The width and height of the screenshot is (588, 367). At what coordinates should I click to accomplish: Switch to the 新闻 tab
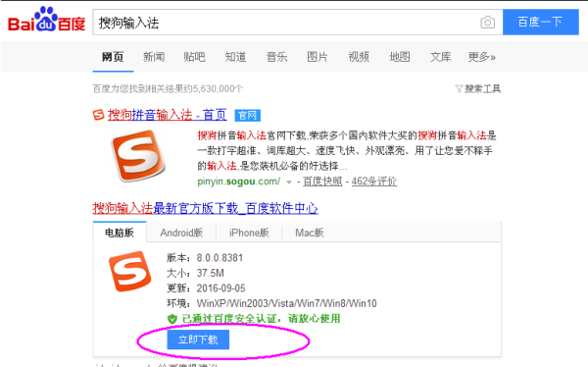[154, 57]
